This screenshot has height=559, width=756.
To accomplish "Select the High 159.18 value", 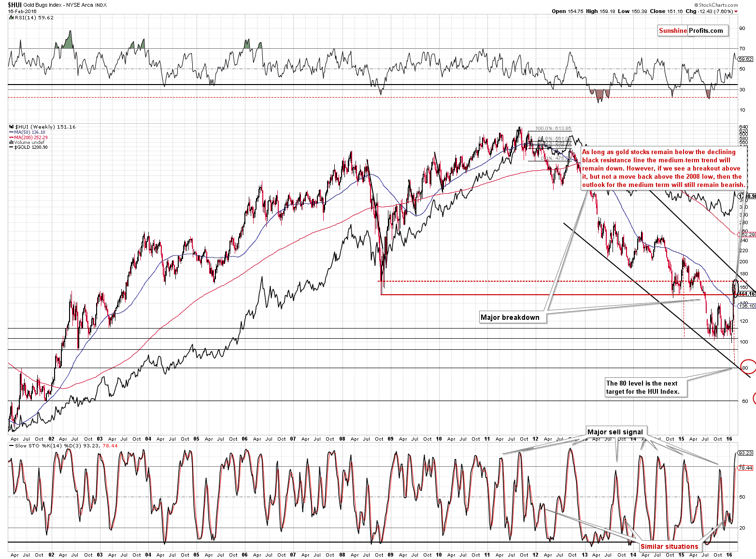I will click(x=601, y=11).
